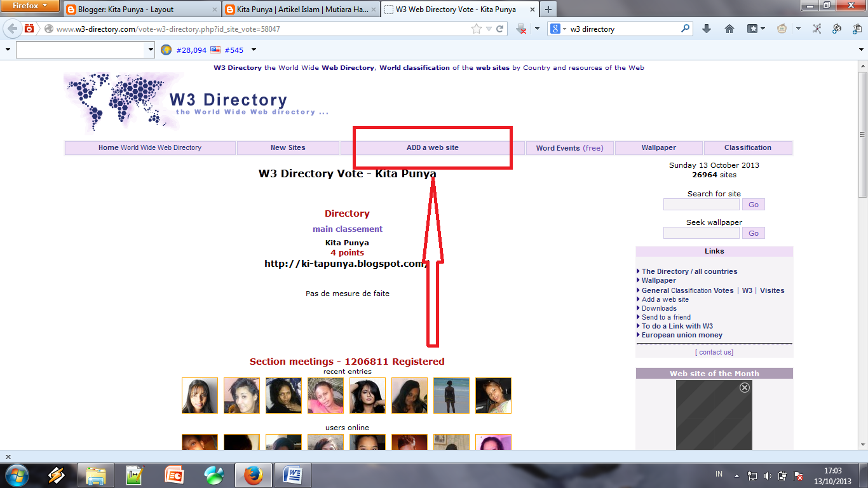Screen dimensions: 868x488
Task: Open the Bookmarks menu star icon
Action: [752, 29]
